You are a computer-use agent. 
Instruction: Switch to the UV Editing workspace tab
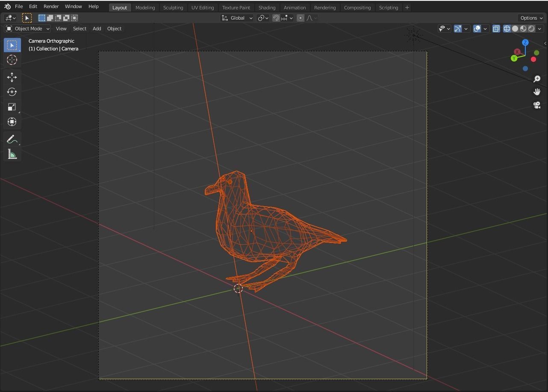(203, 8)
